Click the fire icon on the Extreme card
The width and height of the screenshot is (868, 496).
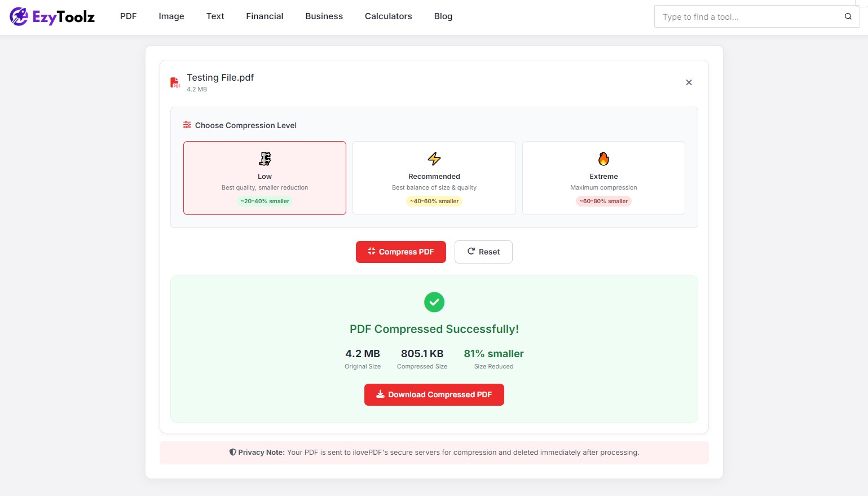pos(603,158)
